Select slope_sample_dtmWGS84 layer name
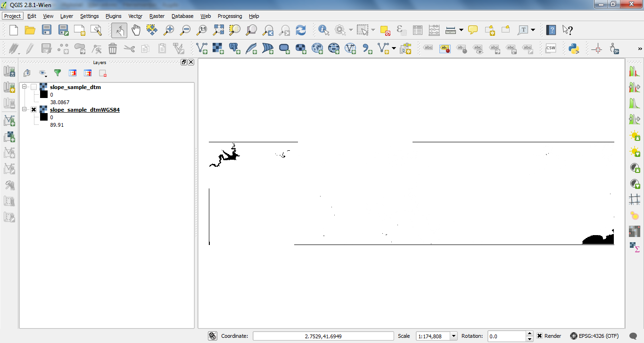Image resolution: width=644 pixels, height=343 pixels. 85,110
